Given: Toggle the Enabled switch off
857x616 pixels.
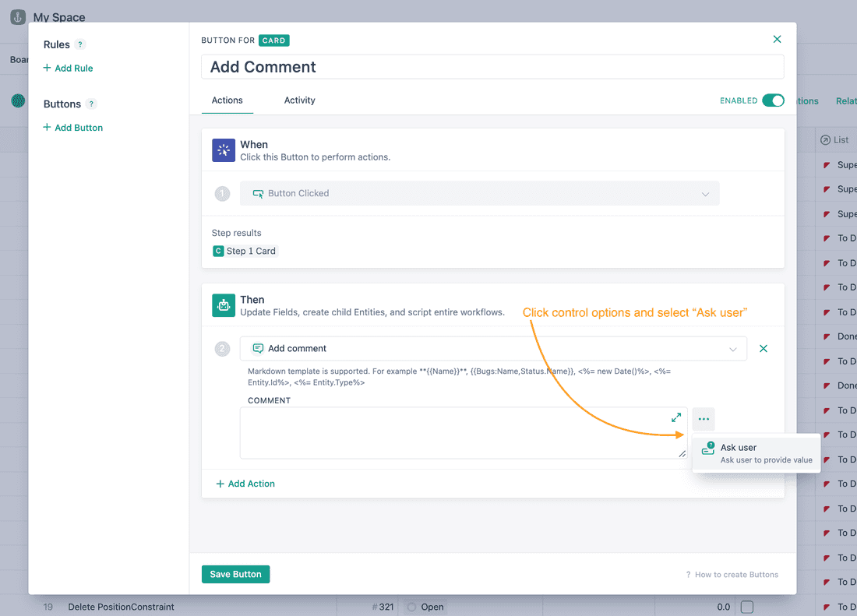Looking at the screenshot, I should [x=773, y=100].
